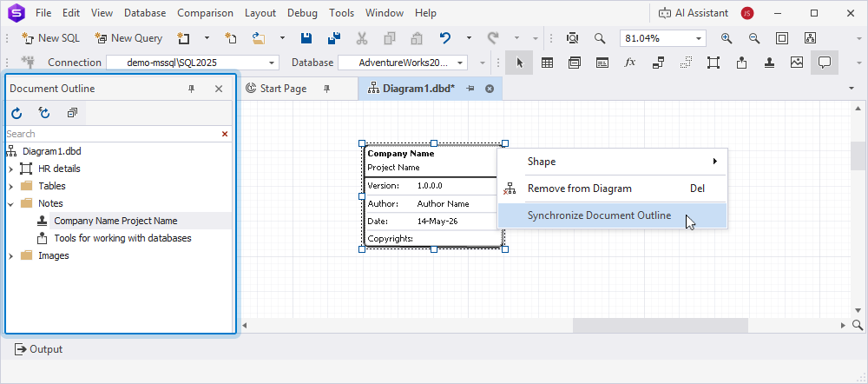Click the collapse all icon in Document Outline
This screenshot has height=384, width=868.
72,114
